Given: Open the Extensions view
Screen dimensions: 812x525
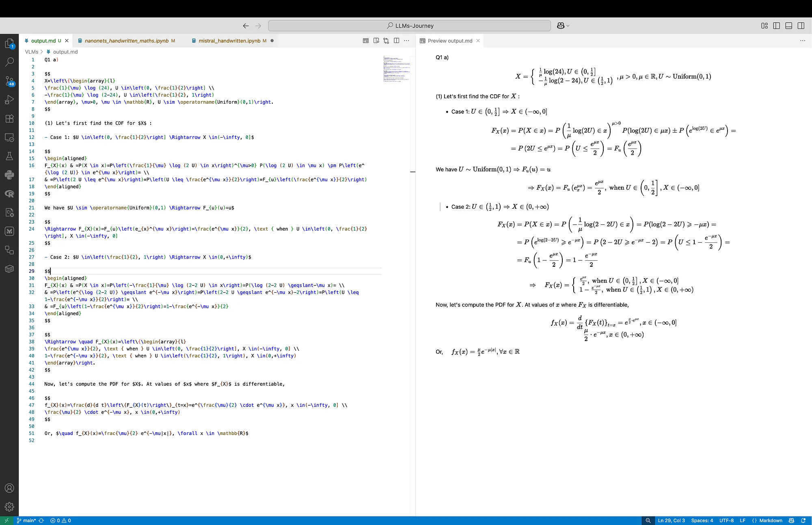Looking at the screenshot, I should tap(9, 119).
